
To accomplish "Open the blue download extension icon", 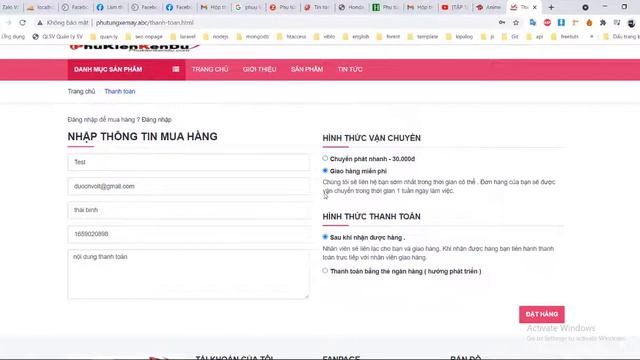I will [x=561, y=23].
